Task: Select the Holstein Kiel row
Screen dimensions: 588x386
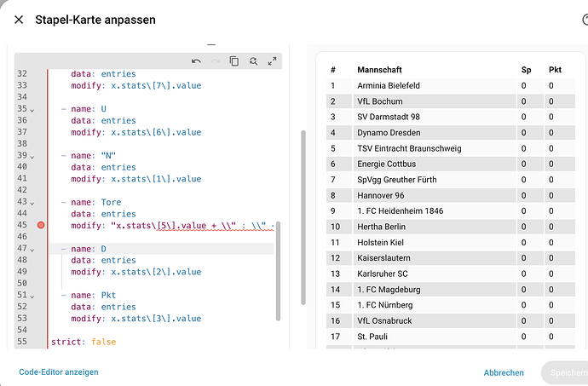Action: (x=451, y=242)
